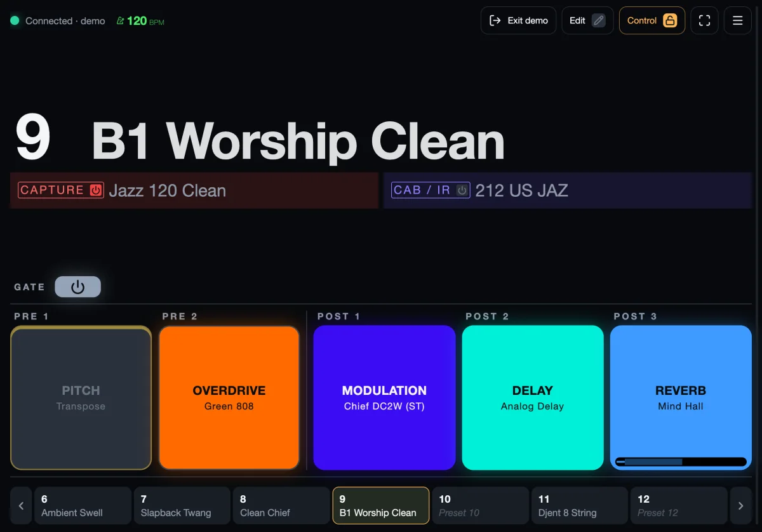The height and width of the screenshot is (532, 762).
Task: Open the hamburger menu
Action: click(x=738, y=20)
